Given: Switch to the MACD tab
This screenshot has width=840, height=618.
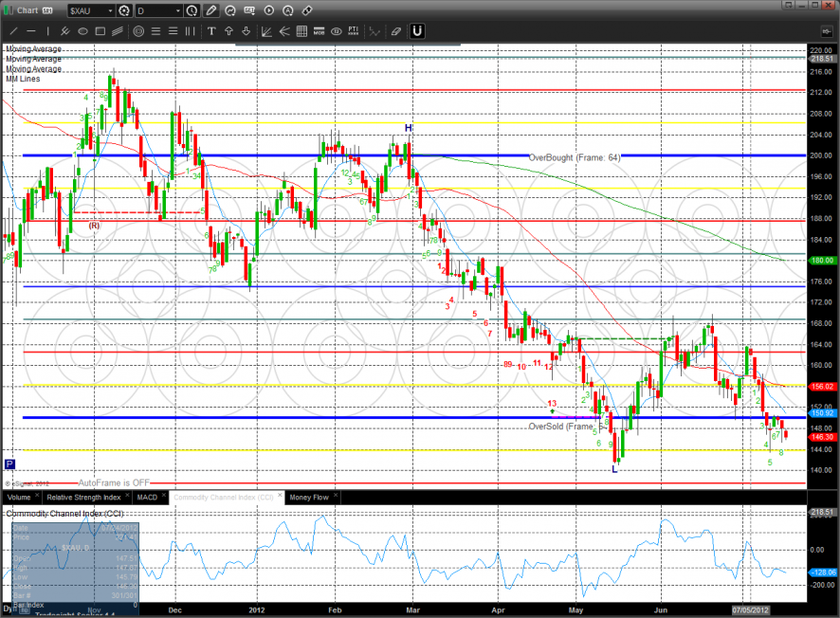Looking at the screenshot, I should [x=147, y=497].
